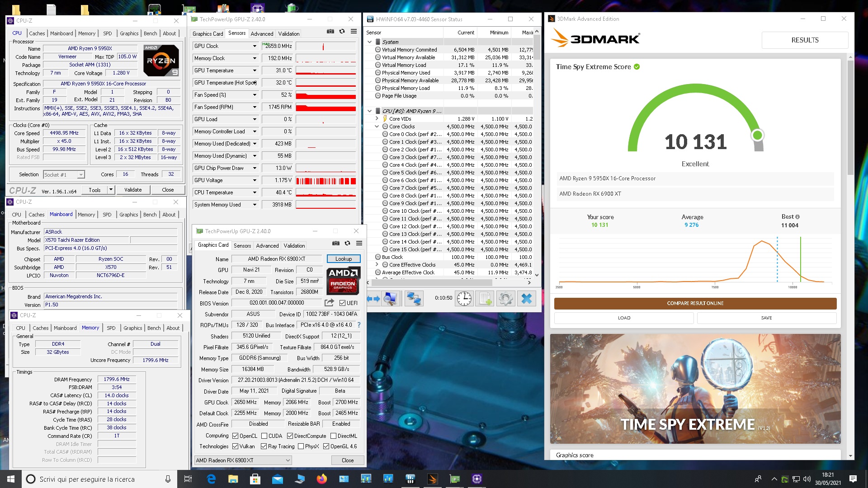Click the RESULTS button in 3DMark
The width and height of the screenshot is (868, 488).
[x=805, y=40]
